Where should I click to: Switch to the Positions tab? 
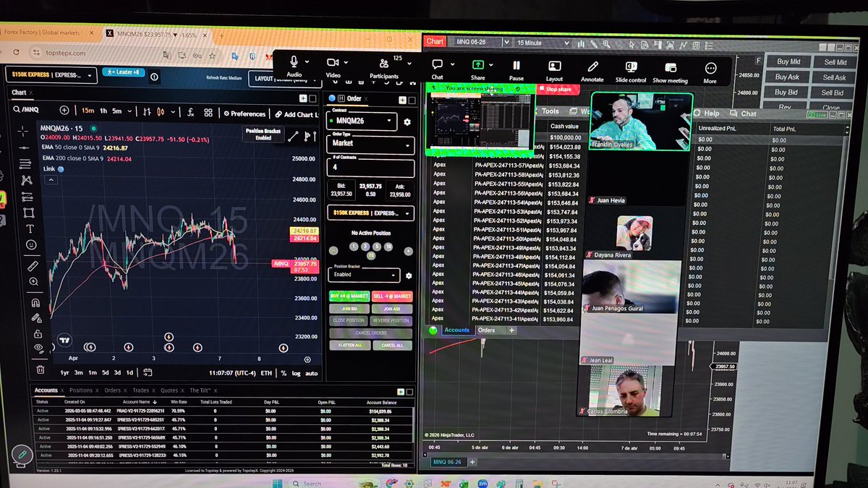click(x=81, y=390)
